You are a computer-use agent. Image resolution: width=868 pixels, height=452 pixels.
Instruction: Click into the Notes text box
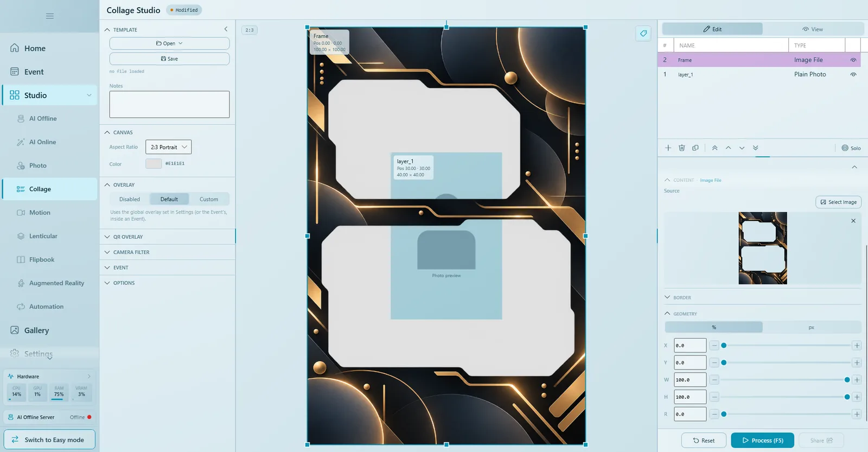[169, 104]
